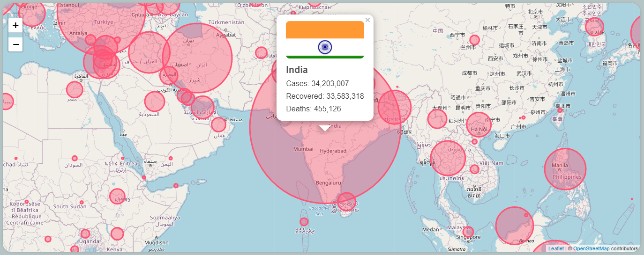This screenshot has width=644, height=255.
Task: Click the small Yemen dot marker
Action: [171, 158]
